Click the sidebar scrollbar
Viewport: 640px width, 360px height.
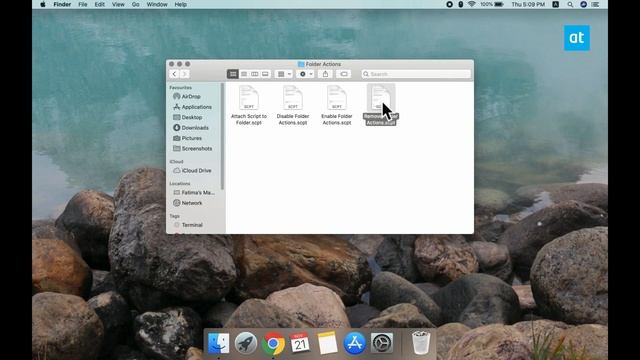point(222,137)
